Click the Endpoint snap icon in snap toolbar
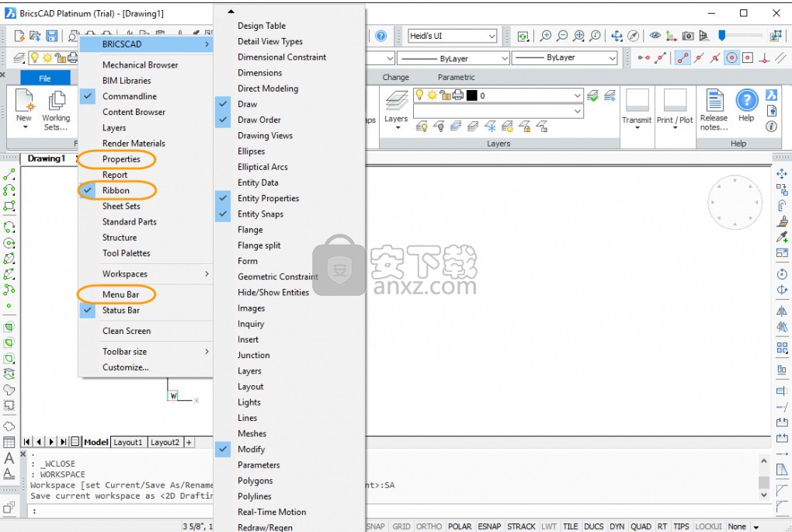 [x=683, y=58]
